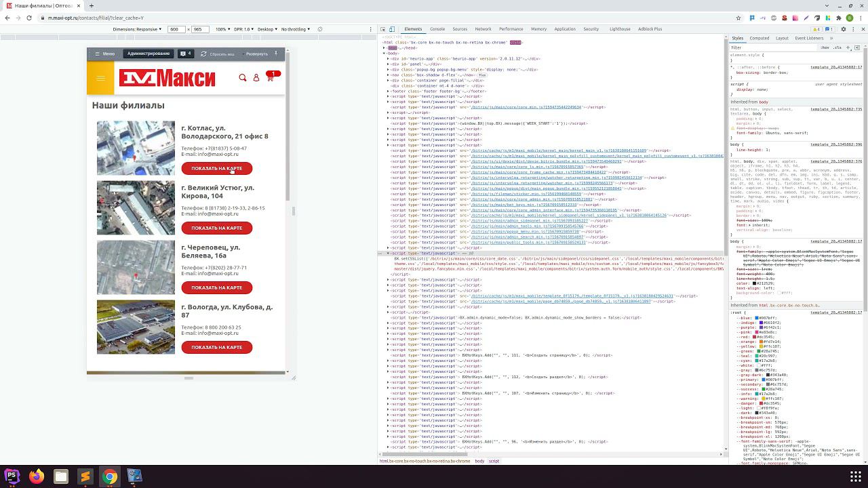The height and width of the screenshot is (488, 868).
Task: Open the inspect element picker in DevTools
Action: point(383,29)
